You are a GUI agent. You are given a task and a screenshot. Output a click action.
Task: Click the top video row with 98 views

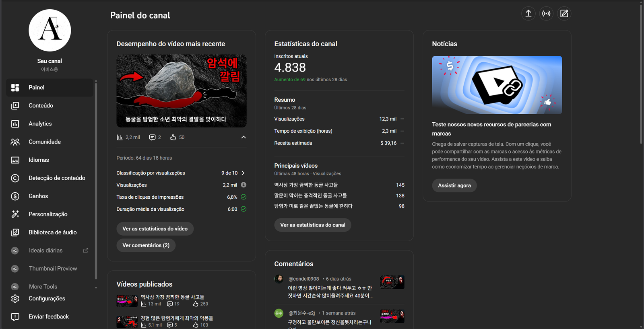click(339, 206)
